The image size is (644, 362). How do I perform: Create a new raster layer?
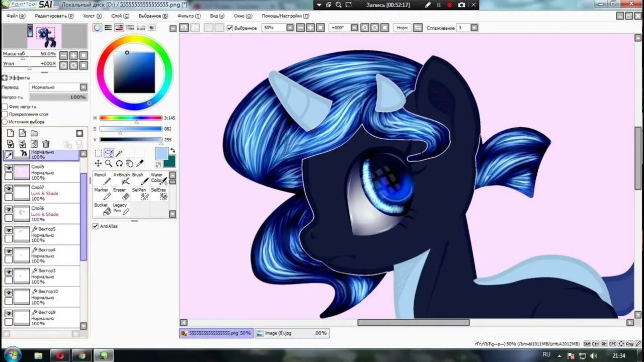coord(10,133)
